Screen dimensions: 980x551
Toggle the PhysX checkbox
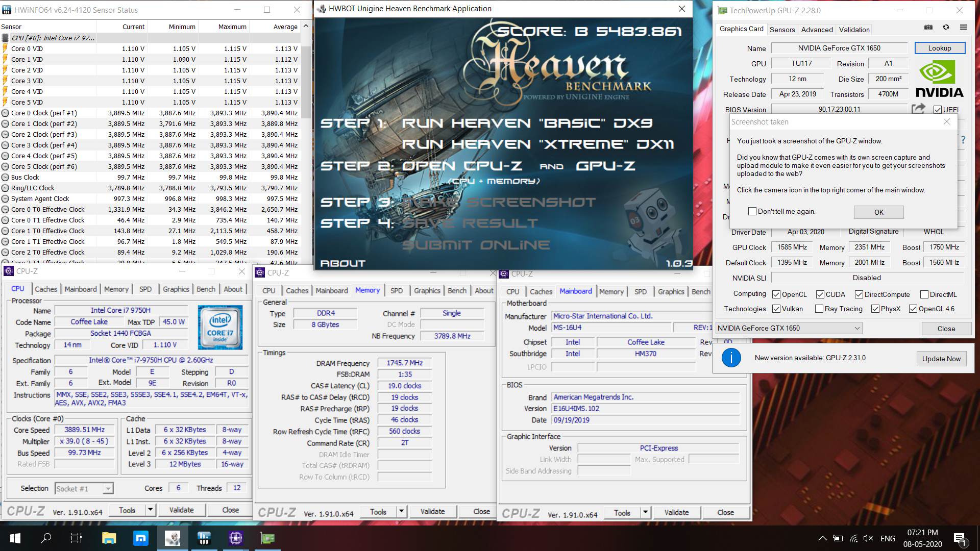coord(875,309)
